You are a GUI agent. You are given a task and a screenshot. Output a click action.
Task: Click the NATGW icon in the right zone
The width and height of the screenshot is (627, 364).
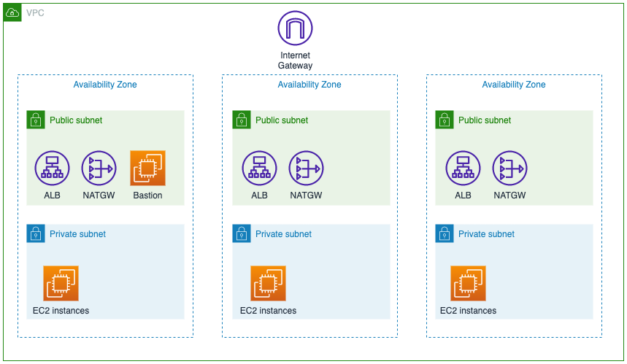pos(509,169)
